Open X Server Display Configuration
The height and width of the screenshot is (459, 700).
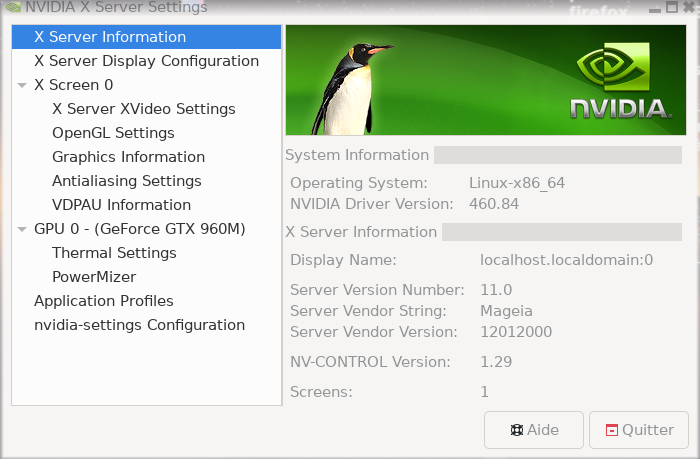(146, 61)
